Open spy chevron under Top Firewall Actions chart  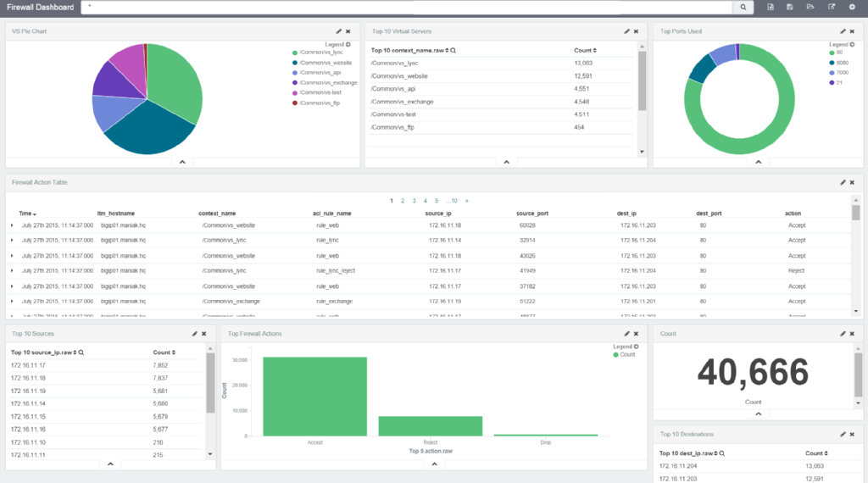click(434, 464)
